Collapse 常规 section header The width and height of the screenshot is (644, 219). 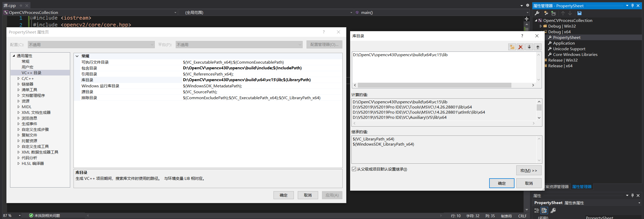[77, 56]
